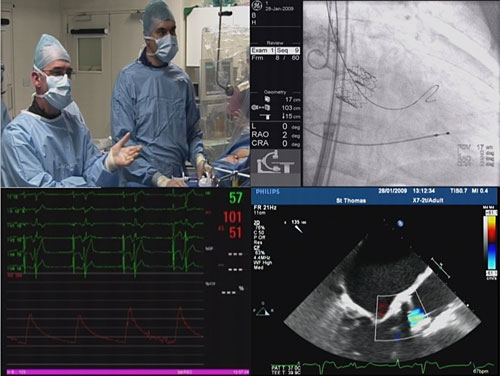The width and height of the screenshot is (500, 376).
Task: Click the L 0 deg angle readout
Action: (x=276, y=126)
